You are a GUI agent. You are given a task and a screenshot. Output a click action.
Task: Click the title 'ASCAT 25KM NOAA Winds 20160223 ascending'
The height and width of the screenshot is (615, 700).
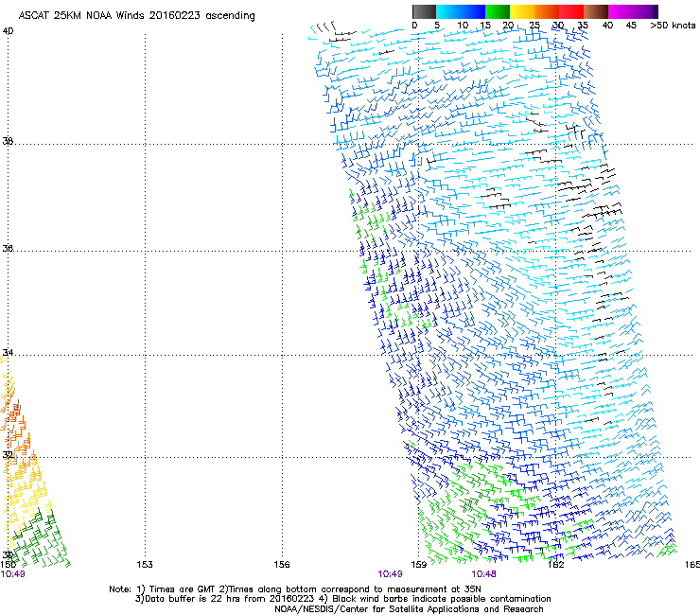[136, 16]
